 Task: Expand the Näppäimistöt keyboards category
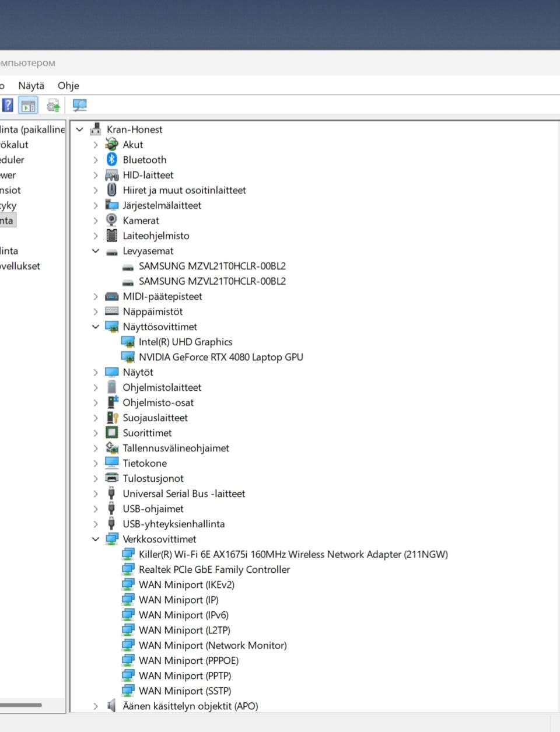click(x=96, y=311)
